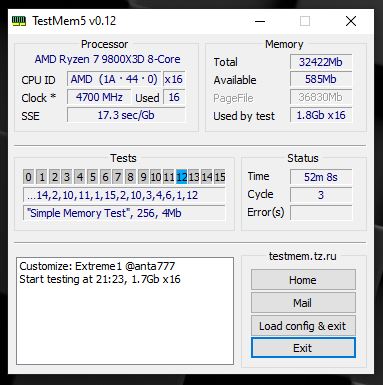
Task: Select test box 14
Action: [x=207, y=177]
